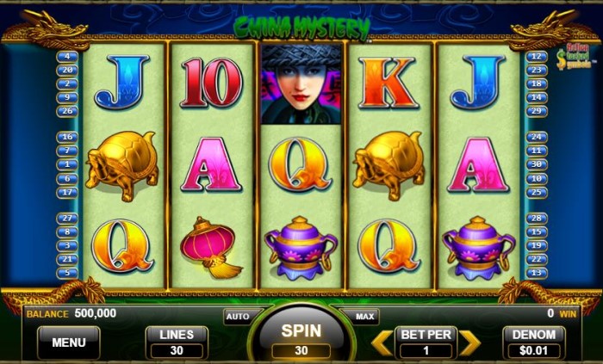Click the BET PER value field
The width and height of the screenshot is (603, 364).
coord(426,350)
